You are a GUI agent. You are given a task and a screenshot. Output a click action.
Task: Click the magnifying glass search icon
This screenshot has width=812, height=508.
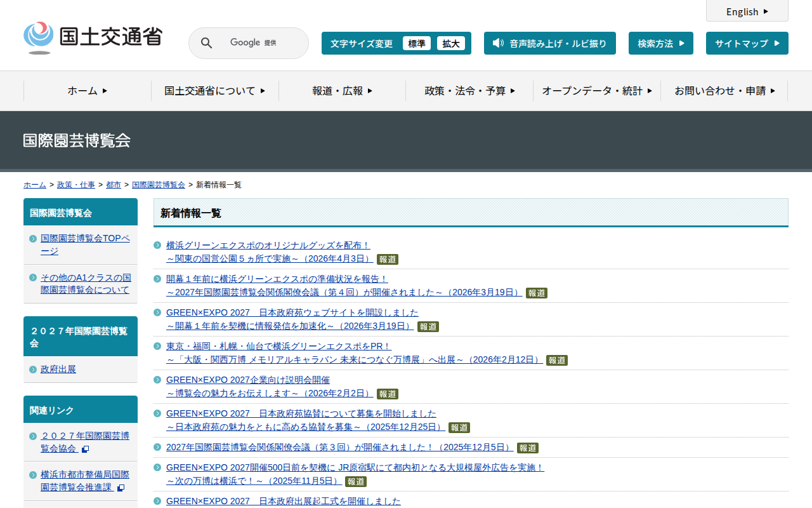(206, 43)
